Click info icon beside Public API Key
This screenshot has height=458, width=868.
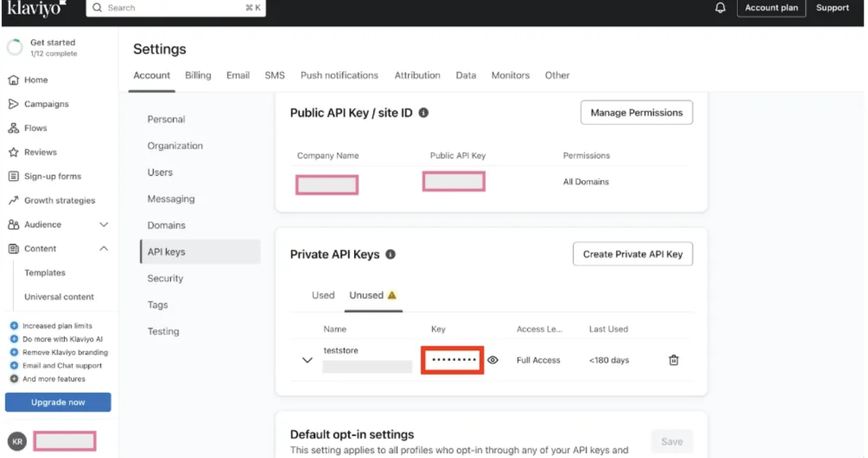[424, 113]
